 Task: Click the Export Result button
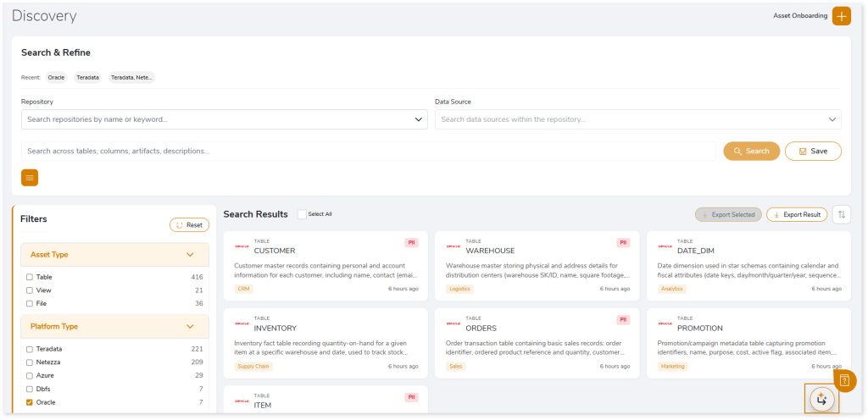click(796, 214)
